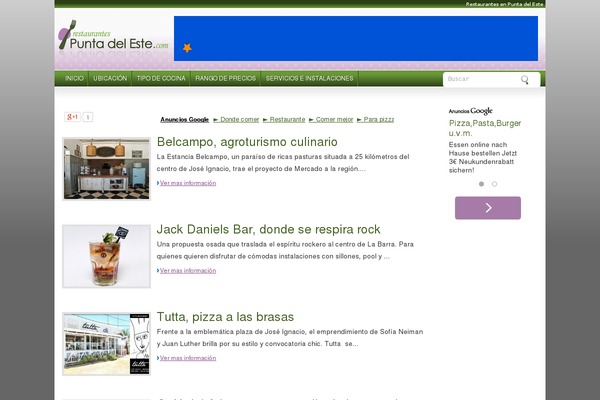Click the +1 count bubble
This screenshot has width=600, height=400.
[88, 117]
